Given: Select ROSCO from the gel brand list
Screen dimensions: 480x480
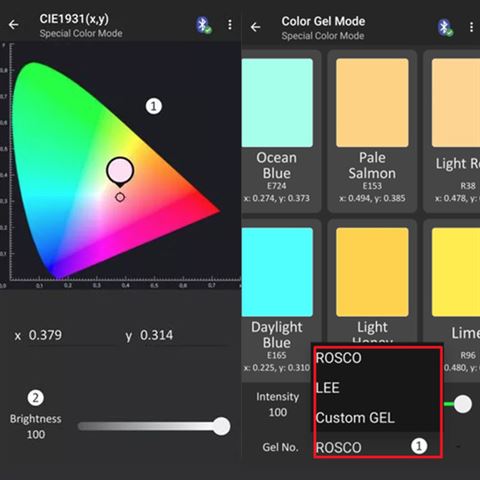Looking at the screenshot, I should (339, 358).
